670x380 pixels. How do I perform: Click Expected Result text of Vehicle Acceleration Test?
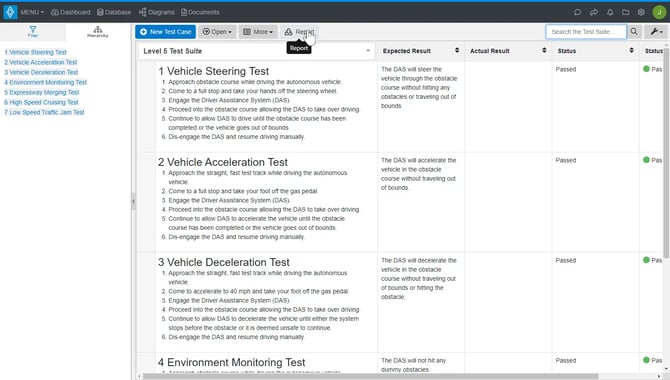pos(419,174)
